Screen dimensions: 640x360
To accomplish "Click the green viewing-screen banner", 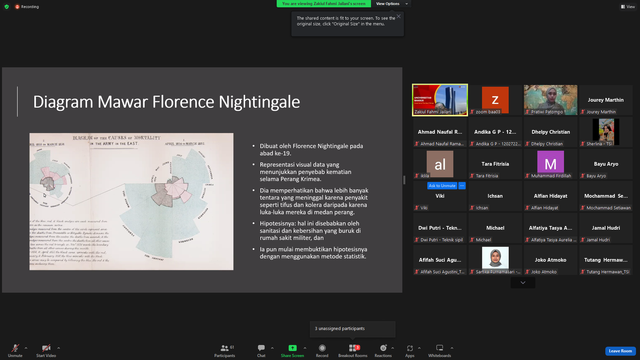I will click(324, 4).
